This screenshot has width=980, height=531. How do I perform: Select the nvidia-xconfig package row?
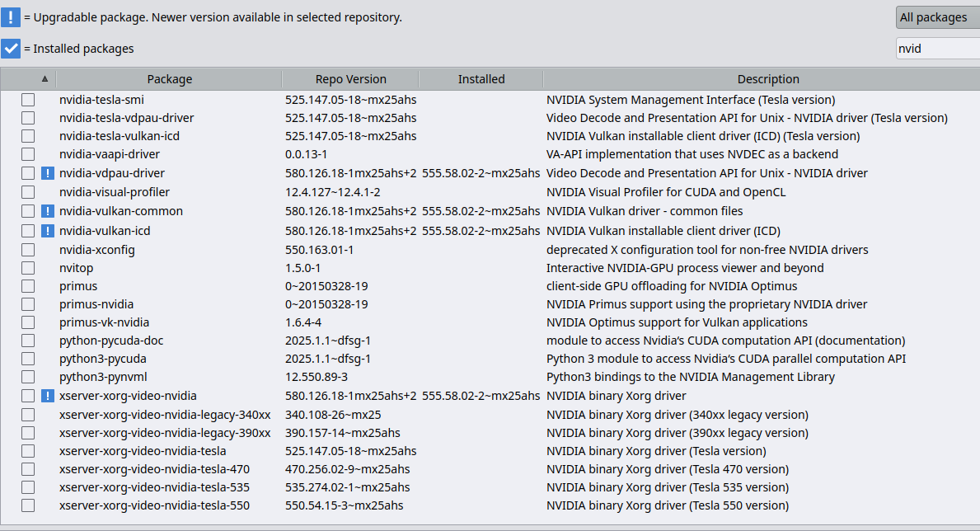[97, 250]
